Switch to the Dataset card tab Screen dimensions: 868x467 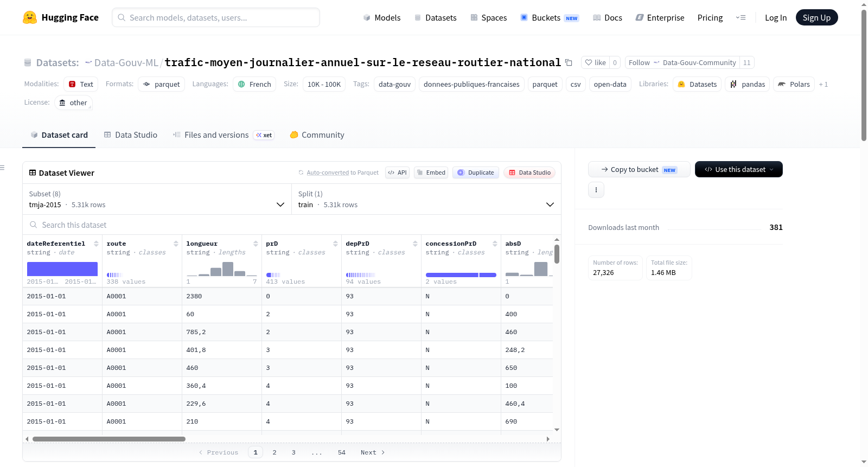pyautogui.click(x=59, y=135)
